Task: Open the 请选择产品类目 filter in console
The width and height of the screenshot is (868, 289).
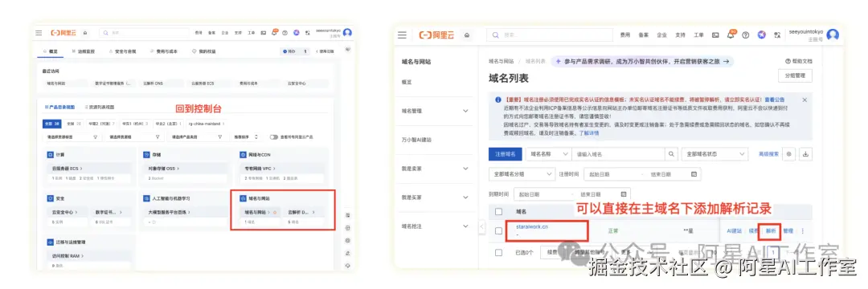Action: [x=197, y=136]
